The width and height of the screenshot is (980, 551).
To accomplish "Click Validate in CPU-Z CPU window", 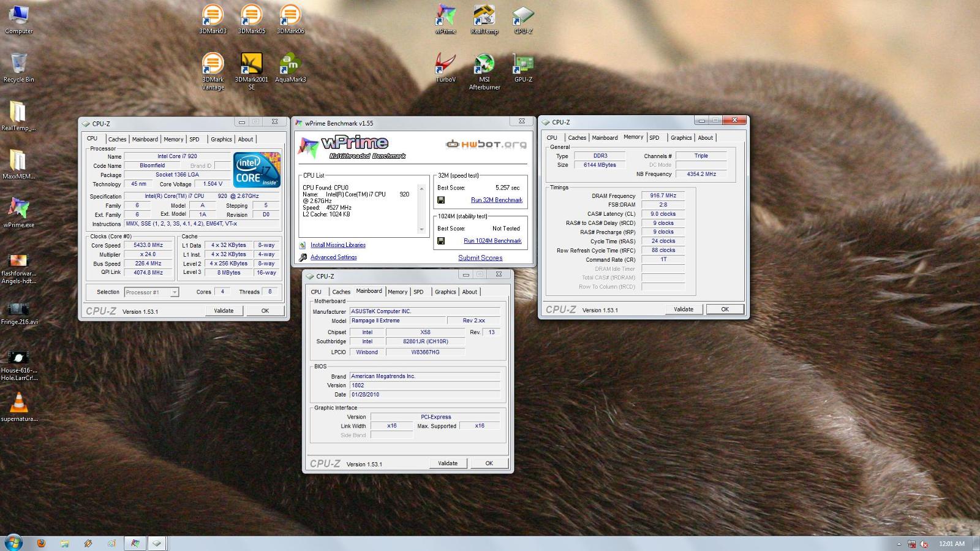I will pyautogui.click(x=224, y=311).
